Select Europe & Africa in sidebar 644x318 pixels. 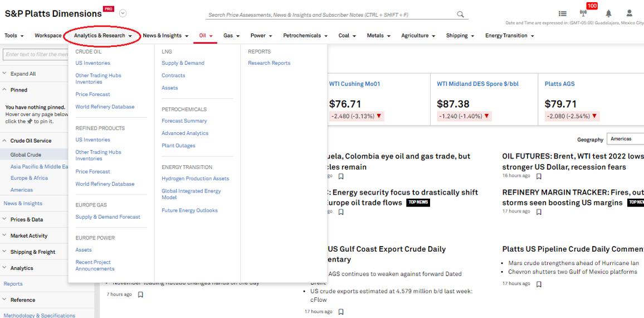29,178
